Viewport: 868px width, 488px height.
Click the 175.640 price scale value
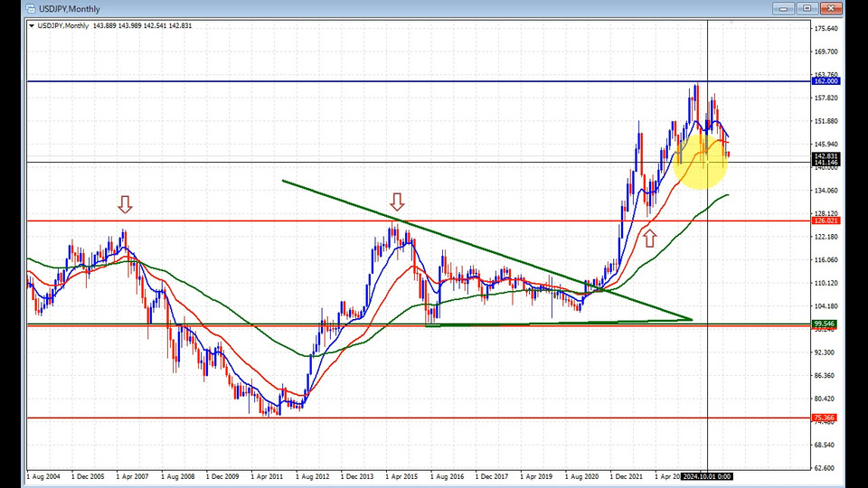826,29
